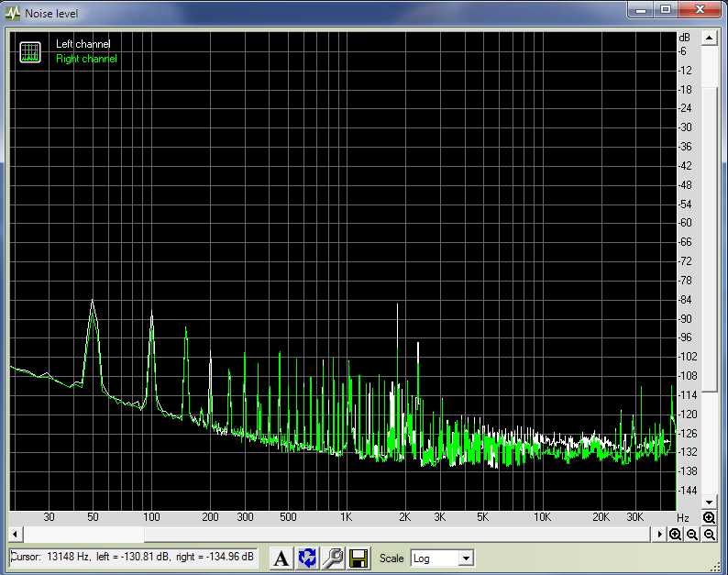Viewport: 728px width, 575px height.
Task: Click the '-144' dB axis label
Action: [687, 491]
